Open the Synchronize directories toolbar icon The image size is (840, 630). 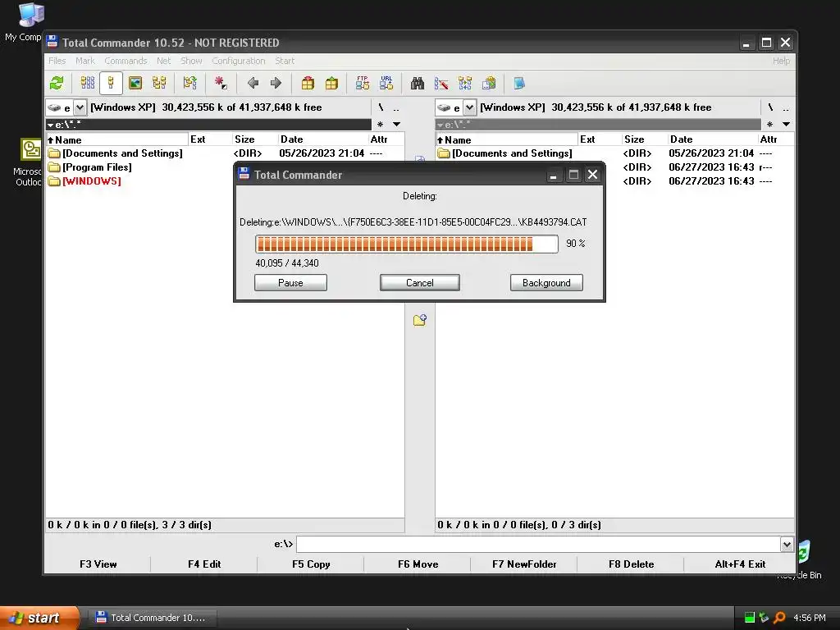(465, 83)
